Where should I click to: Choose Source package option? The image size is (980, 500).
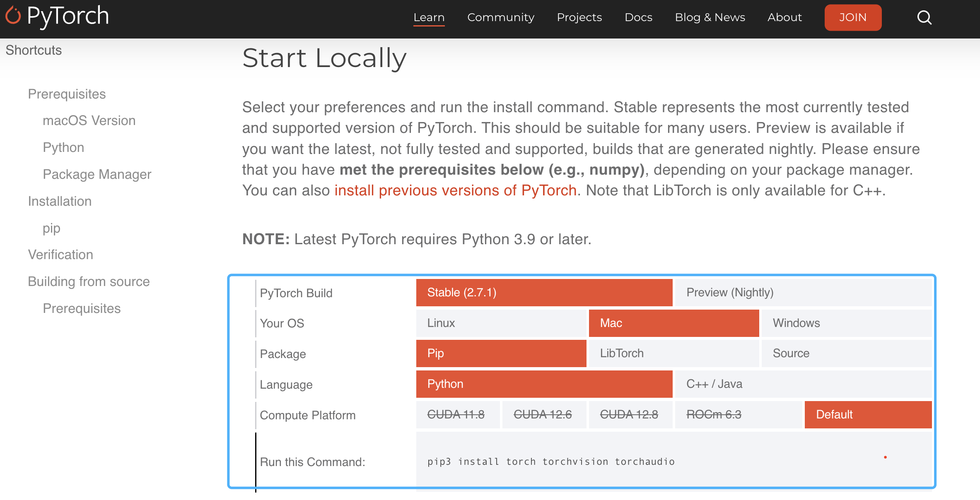click(846, 353)
